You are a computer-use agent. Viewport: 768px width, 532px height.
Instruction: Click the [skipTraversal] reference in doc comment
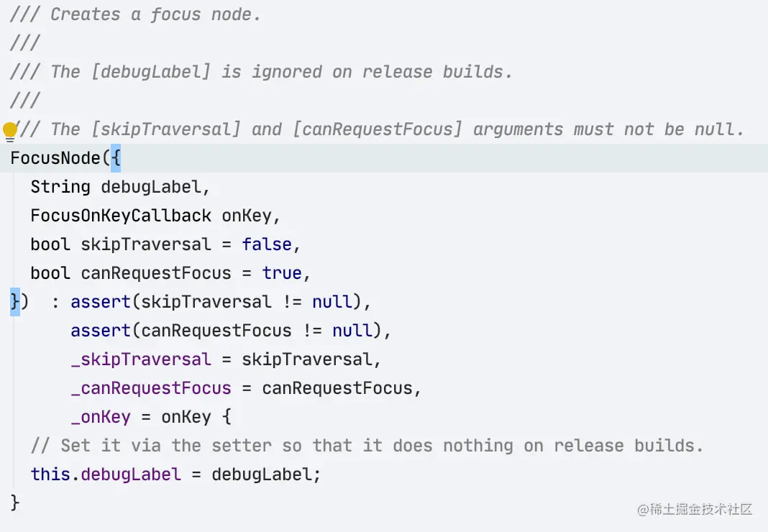[166, 129]
